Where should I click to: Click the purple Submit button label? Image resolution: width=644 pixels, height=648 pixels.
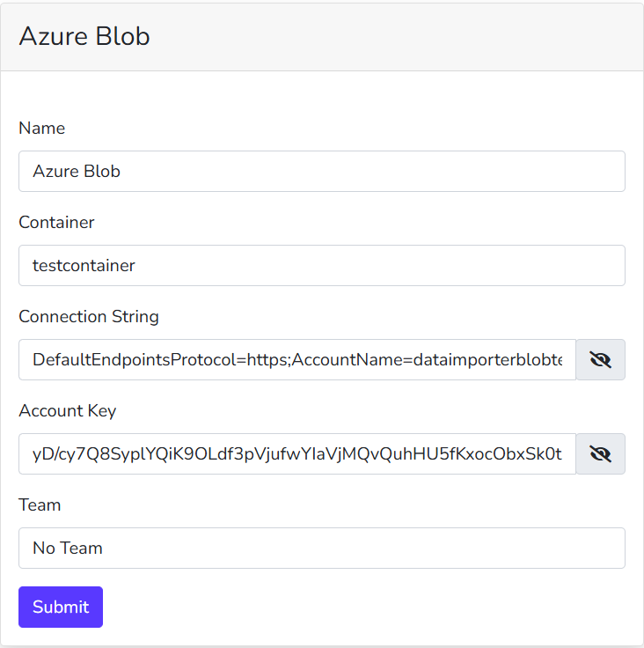tap(61, 607)
